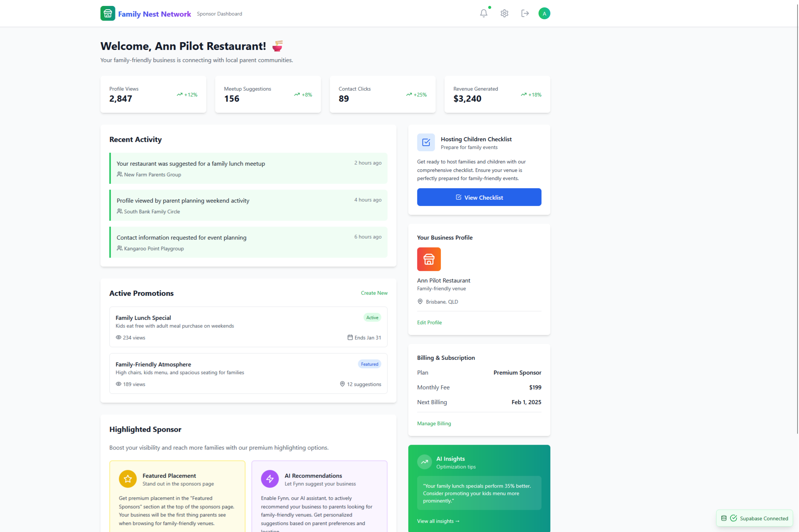The height and width of the screenshot is (532, 799).
Task: Open Edit Profile link
Action: tap(429, 322)
